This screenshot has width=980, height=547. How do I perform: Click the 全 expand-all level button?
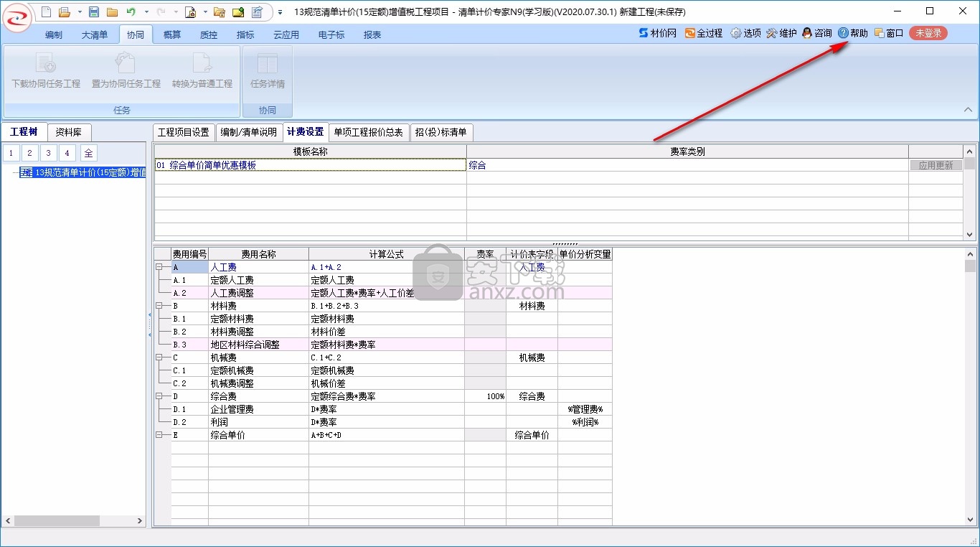click(x=88, y=153)
